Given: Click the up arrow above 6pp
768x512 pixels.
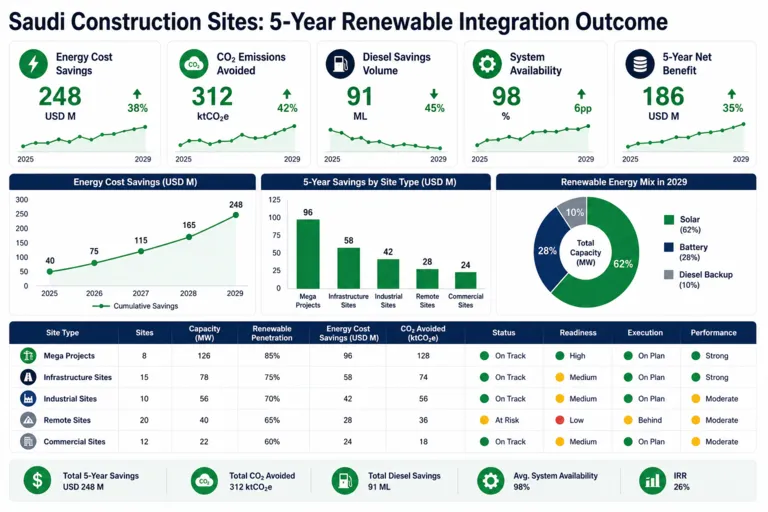Looking at the screenshot, I should click(x=581, y=94).
